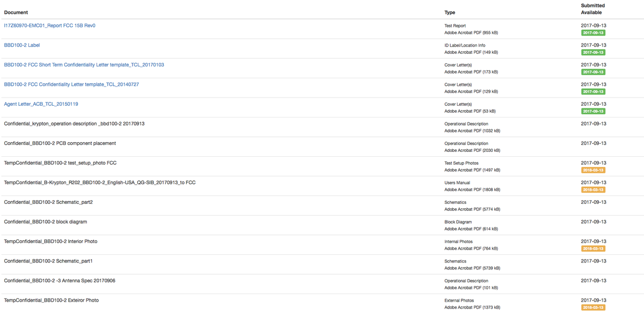Viewport: 644px width, 315px height.
Task: Click the green date badge in the Agent Letter row
Action: 593,111
